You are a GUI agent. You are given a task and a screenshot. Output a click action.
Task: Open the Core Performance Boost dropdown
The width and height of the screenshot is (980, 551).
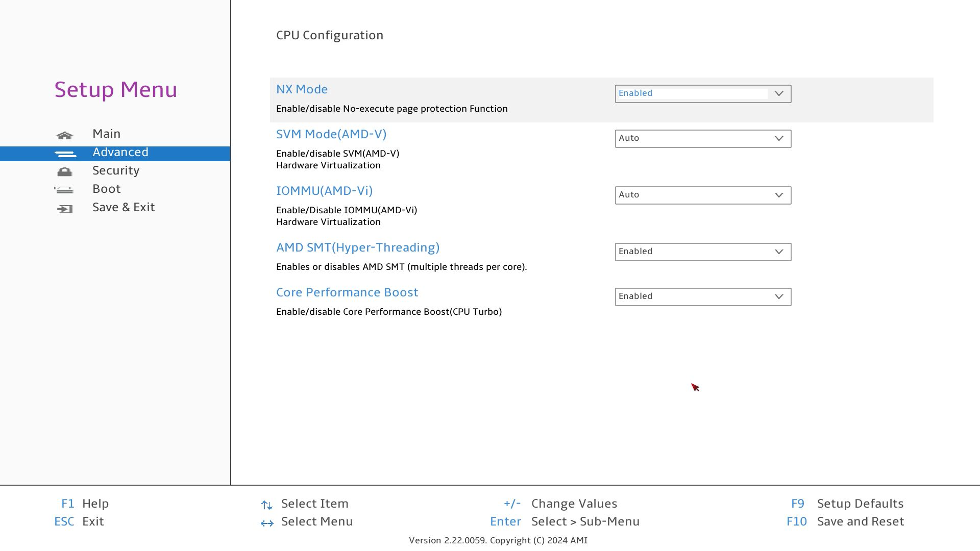(x=702, y=297)
